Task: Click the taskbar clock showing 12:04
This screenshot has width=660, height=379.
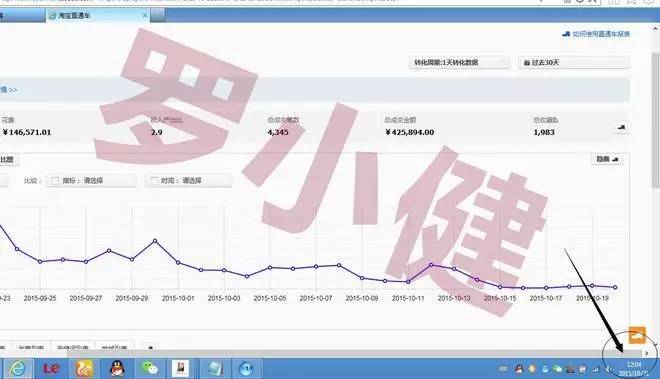Action: coord(634,364)
